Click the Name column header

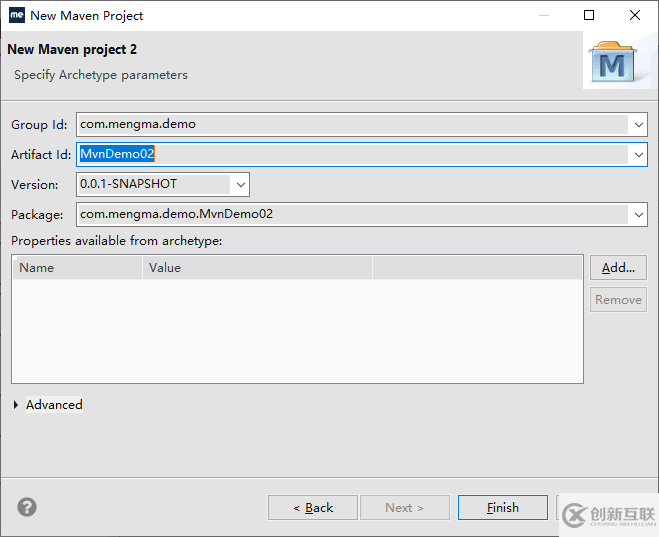[x=77, y=268]
